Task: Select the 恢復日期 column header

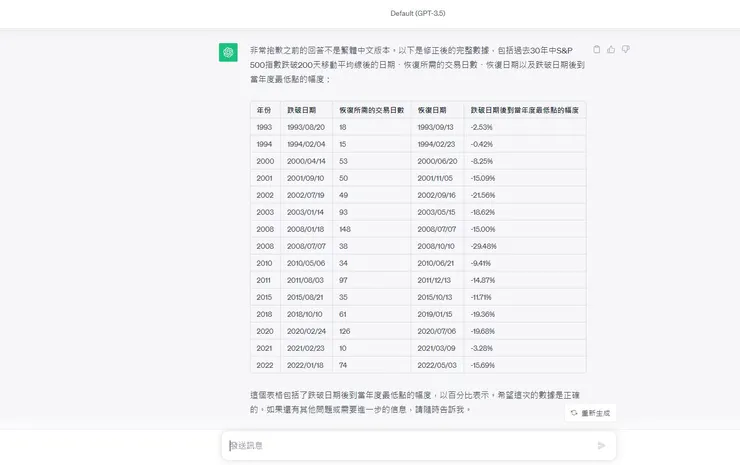Action: (x=437, y=110)
